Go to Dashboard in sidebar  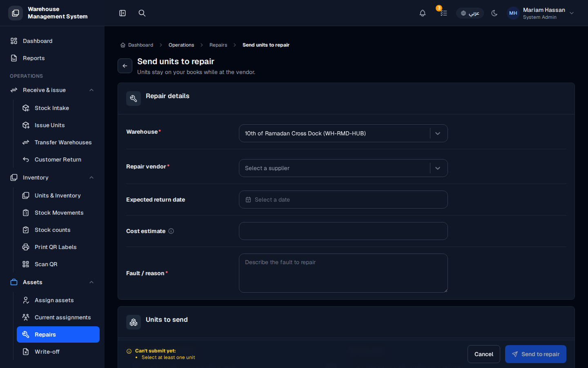coord(52,41)
